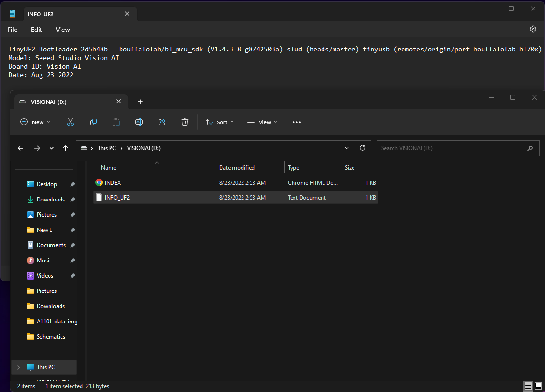Open the address bar history dropdown
545x392 pixels.
tap(347, 148)
